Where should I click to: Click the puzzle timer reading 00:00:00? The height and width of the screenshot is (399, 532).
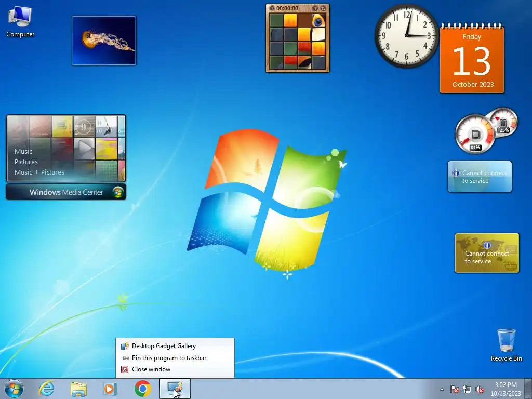coord(287,8)
